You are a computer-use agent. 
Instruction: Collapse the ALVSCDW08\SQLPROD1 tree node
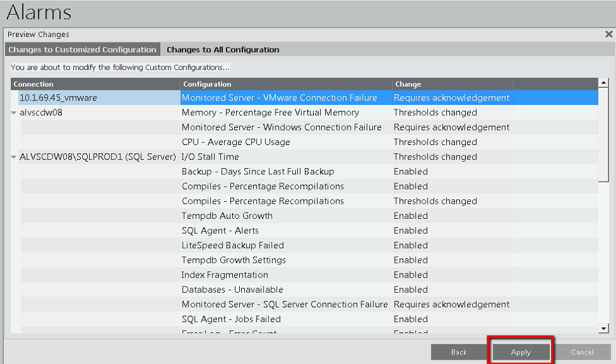[x=14, y=157]
